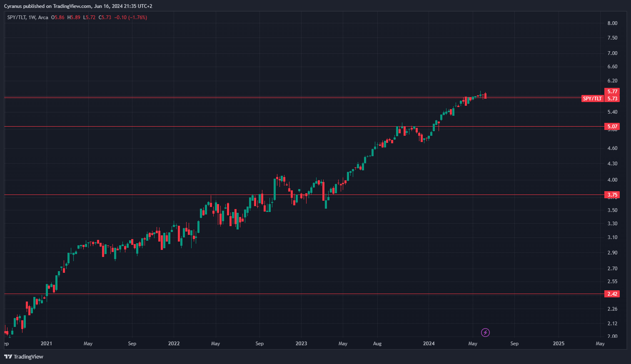Click the 5.07 price level label
Viewport: 631px width, 364px height.
[x=612, y=127]
